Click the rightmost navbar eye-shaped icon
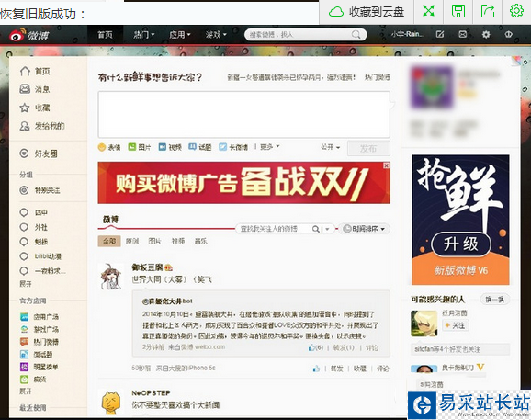Screen dimensions: 531x420 pyautogui.click(x=508, y=34)
